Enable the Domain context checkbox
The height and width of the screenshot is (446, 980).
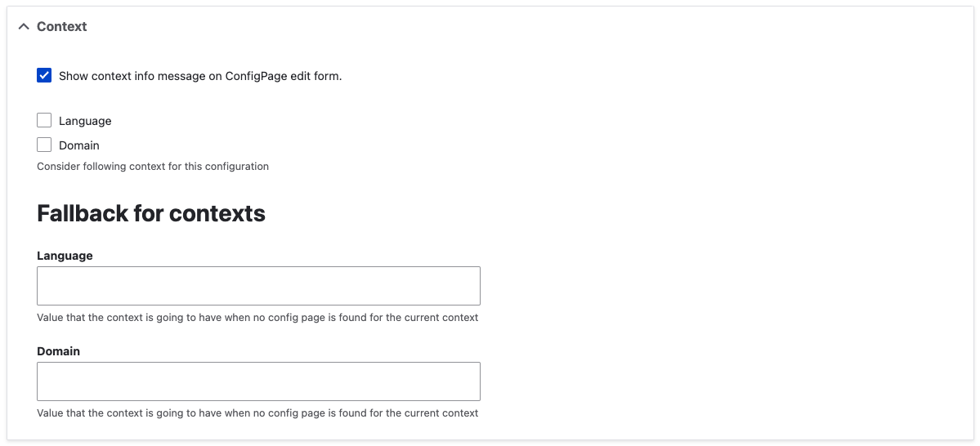coord(44,145)
